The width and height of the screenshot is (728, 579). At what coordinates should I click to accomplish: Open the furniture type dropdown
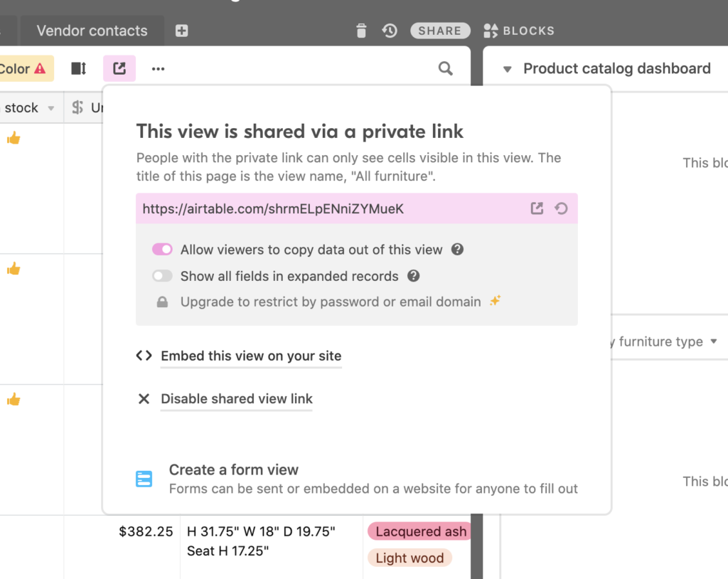click(x=714, y=341)
